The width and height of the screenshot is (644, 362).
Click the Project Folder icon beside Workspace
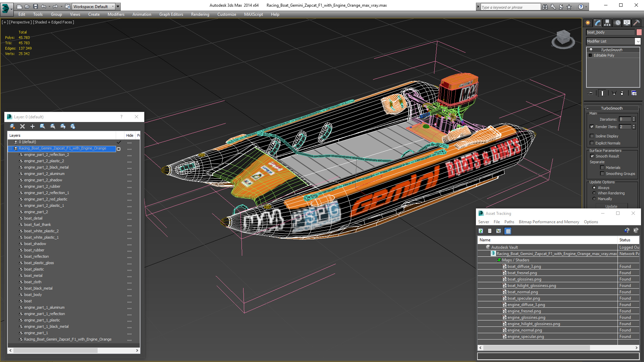click(x=68, y=6)
